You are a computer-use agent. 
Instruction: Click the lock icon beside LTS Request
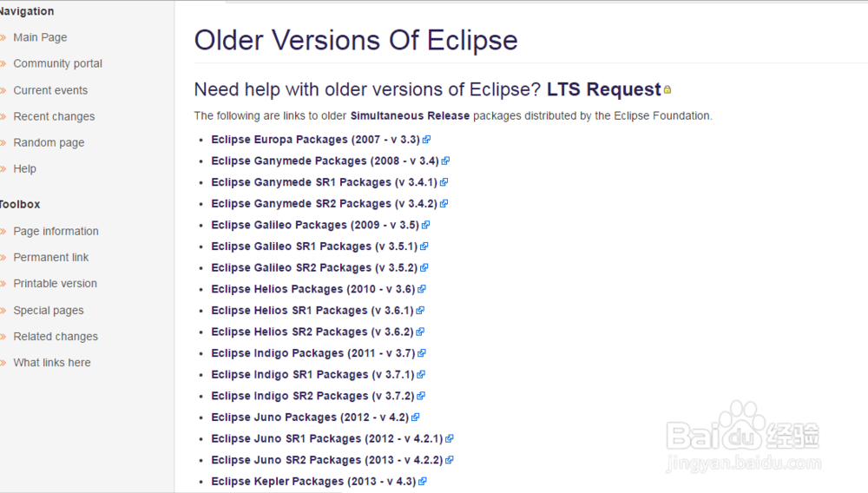tap(667, 89)
